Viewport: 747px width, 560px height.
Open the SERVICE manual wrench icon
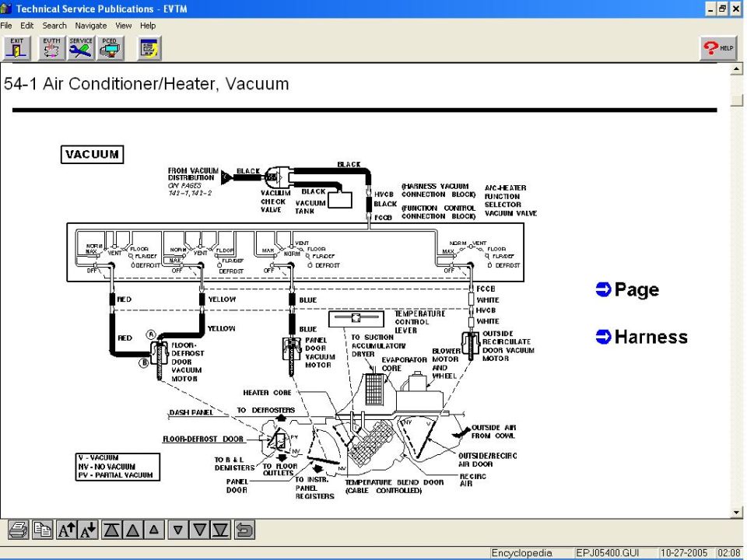[x=81, y=48]
